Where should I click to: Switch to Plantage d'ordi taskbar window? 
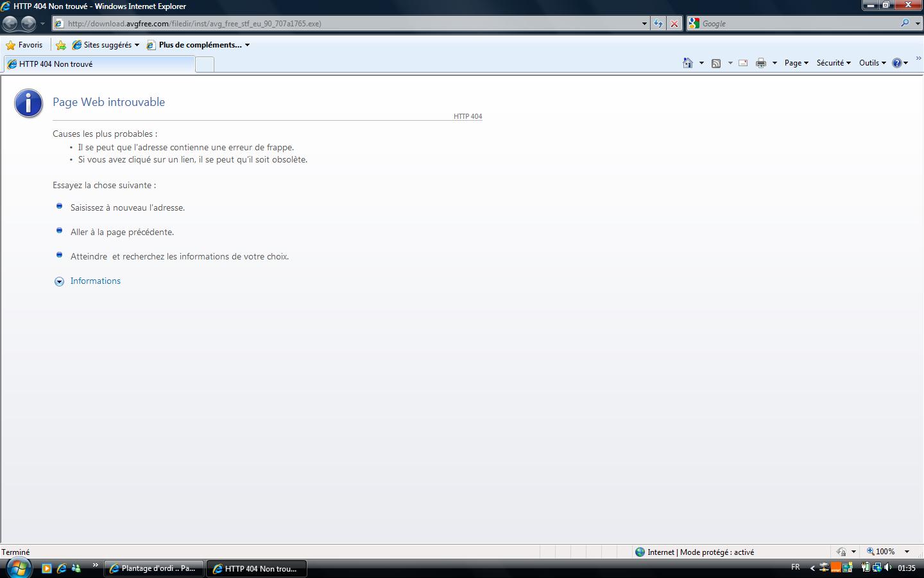point(153,568)
